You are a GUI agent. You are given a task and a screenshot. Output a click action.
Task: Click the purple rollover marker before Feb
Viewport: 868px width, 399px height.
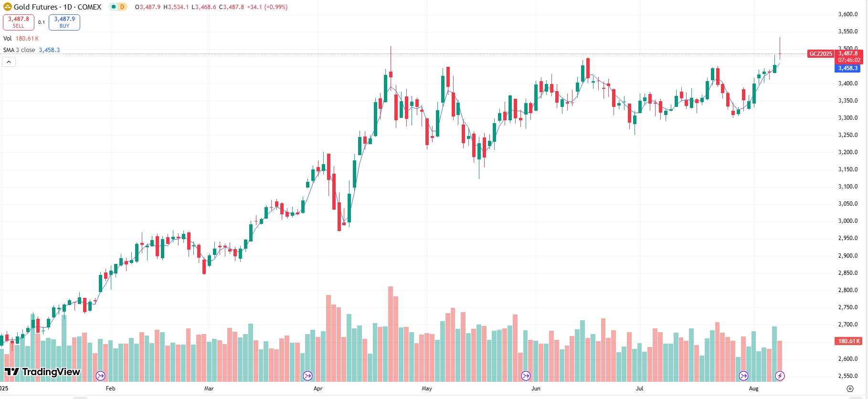click(100, 376)
